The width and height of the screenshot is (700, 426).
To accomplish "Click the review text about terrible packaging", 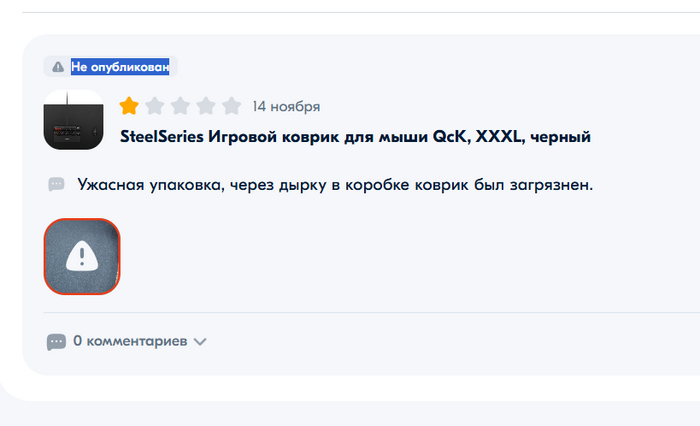I will [335, 185].
